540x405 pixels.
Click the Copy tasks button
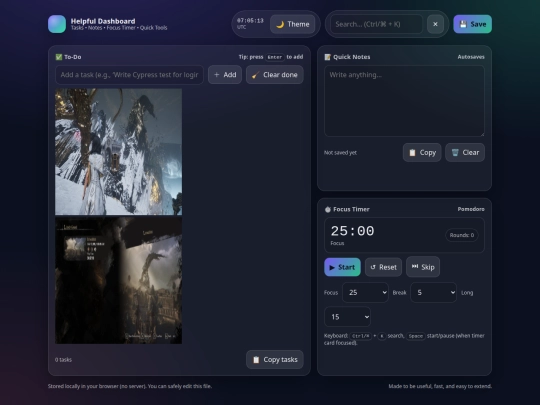(275, 360)
